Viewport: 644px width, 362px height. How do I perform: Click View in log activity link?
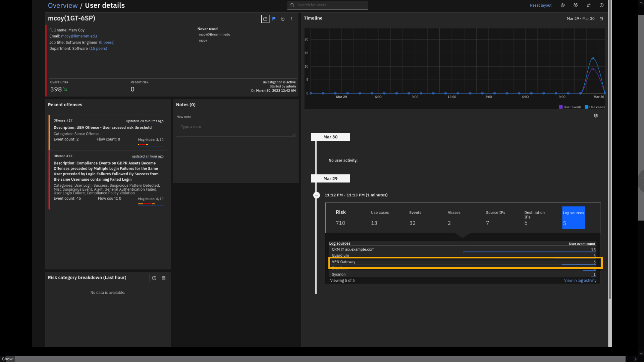coord(580,281)
